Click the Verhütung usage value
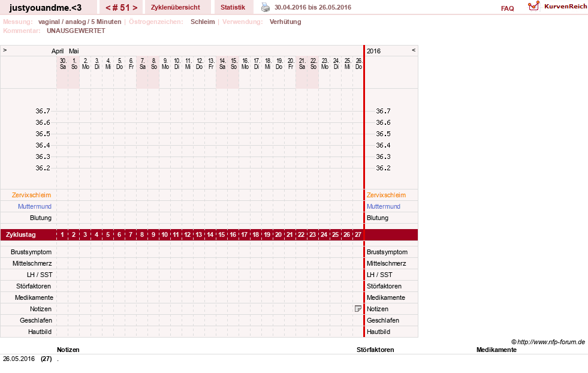The width and height of the screenshot is (588, 373). 285,22
